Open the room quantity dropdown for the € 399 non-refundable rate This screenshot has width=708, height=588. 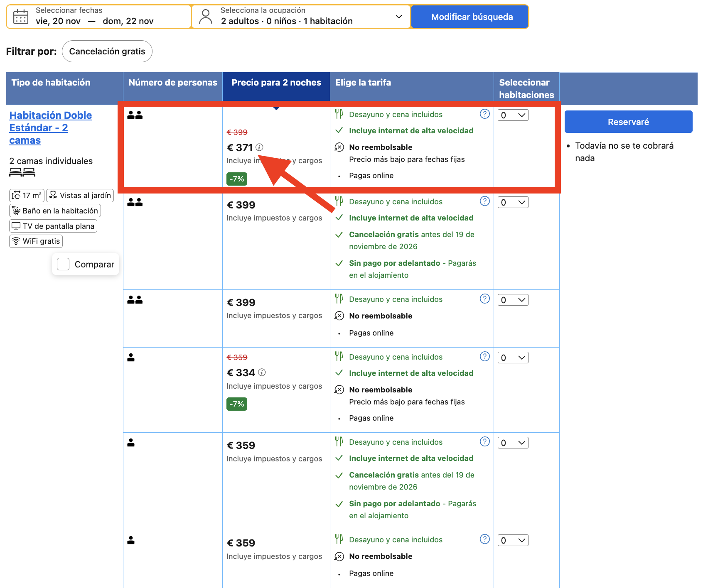coord(513,300)
